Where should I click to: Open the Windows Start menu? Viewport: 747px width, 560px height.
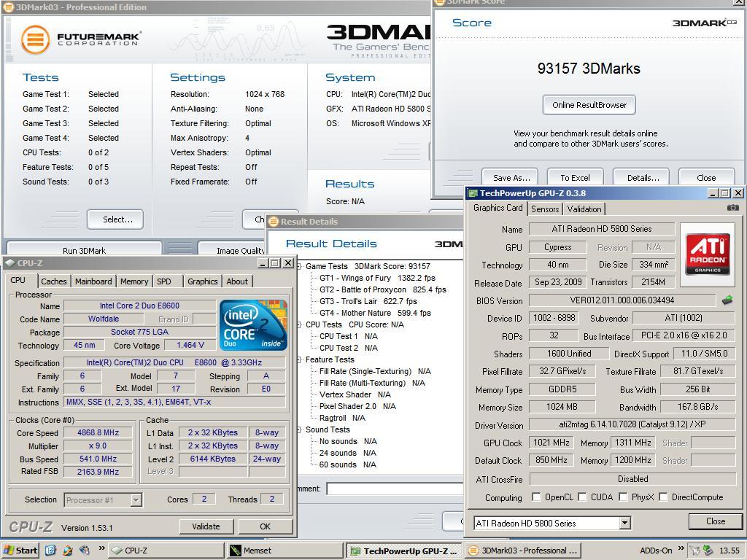20,551
